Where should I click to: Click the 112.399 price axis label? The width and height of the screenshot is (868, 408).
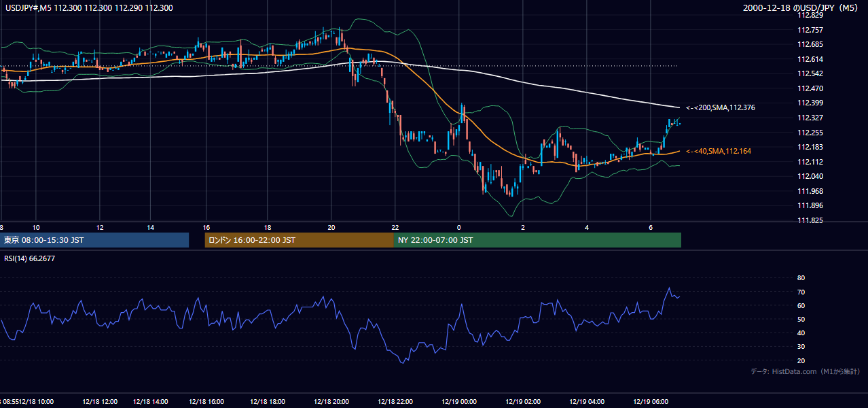tap(810, 103)
